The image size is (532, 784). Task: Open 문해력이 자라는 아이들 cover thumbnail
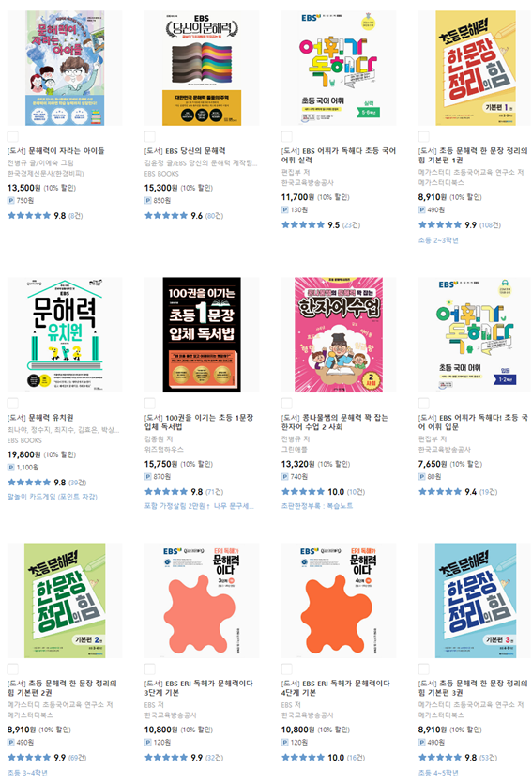click(x=65, y=68)
